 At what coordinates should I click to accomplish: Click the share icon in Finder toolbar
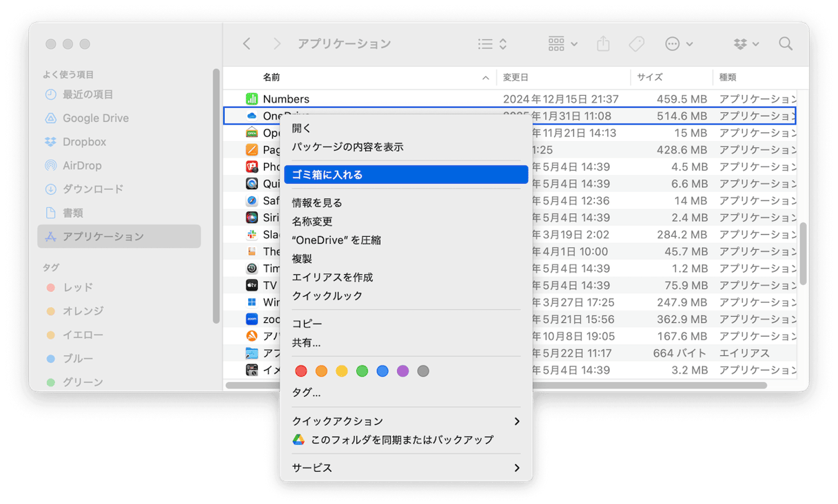pyautogui.click(x=603, y=44)
